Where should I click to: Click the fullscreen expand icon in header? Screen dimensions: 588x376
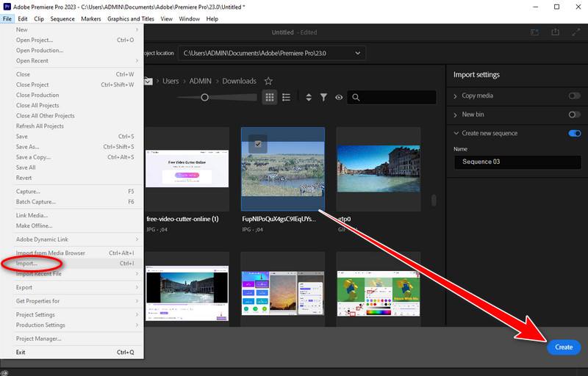tap(576, 32)
